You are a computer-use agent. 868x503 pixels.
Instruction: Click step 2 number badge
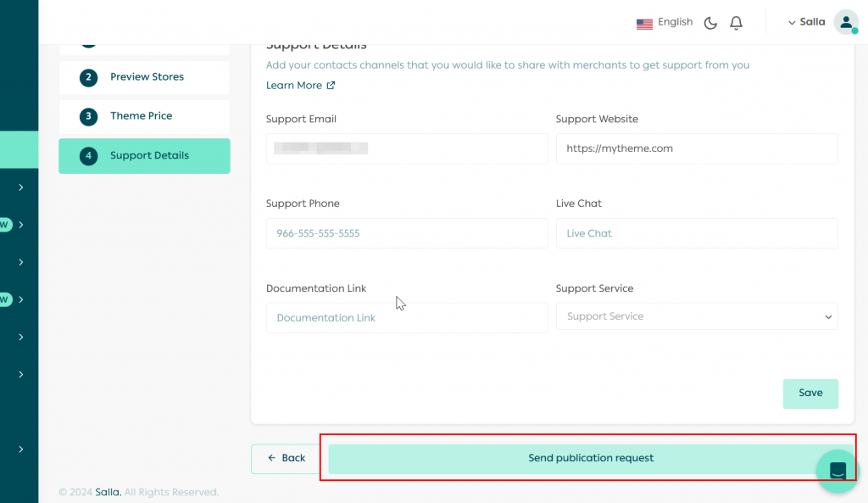(x=88, y=77)
